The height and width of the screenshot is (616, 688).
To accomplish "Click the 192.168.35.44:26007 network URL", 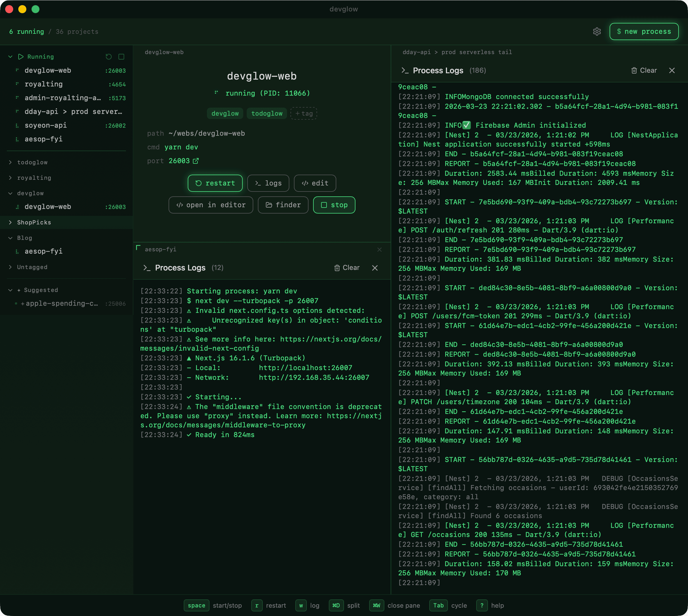I will click(x=314, y=378).
